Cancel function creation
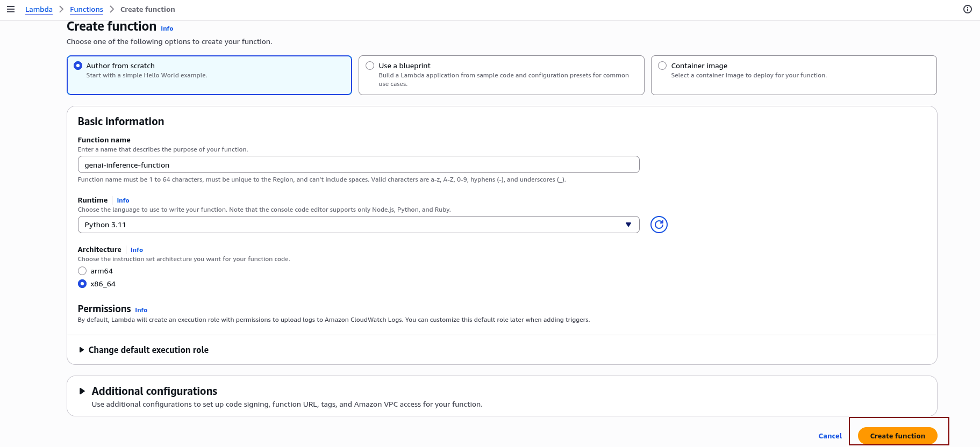980x447 pixels. (829, 436)
